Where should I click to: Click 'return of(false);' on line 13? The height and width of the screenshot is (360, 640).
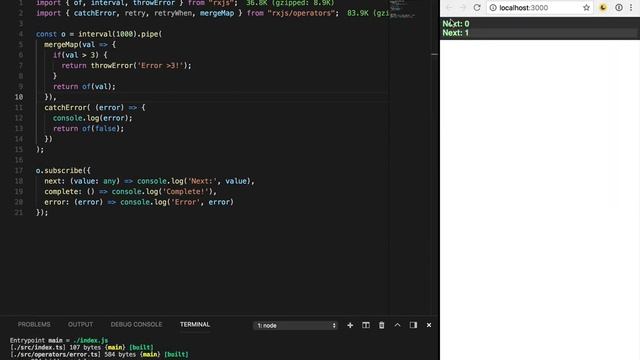click(88, 128)
